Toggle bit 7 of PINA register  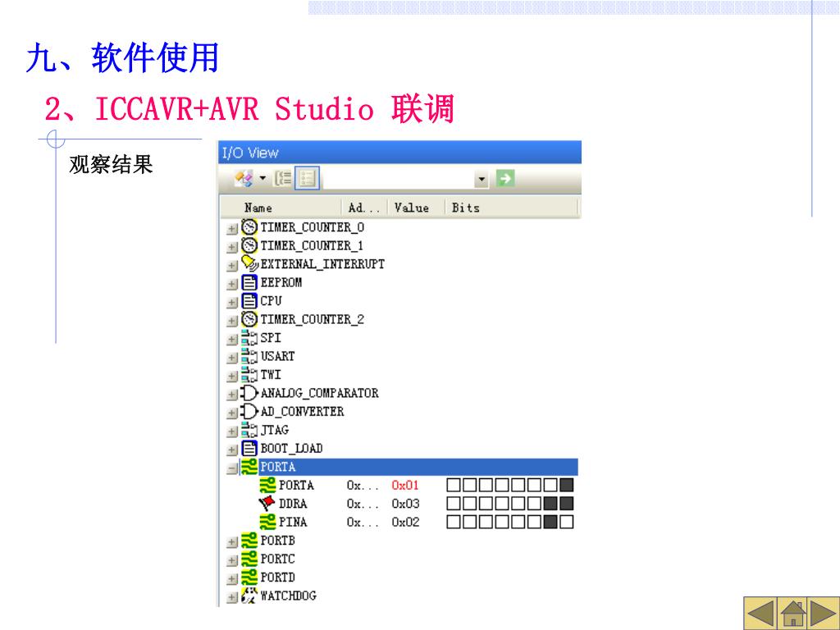pyautogui.click(x=454, y=522)
